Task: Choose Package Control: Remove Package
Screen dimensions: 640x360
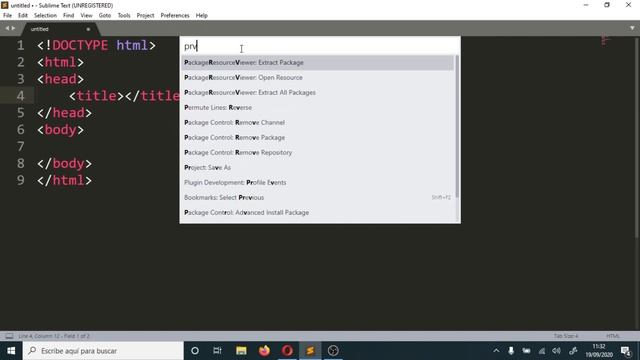Action: click(318, 138)
